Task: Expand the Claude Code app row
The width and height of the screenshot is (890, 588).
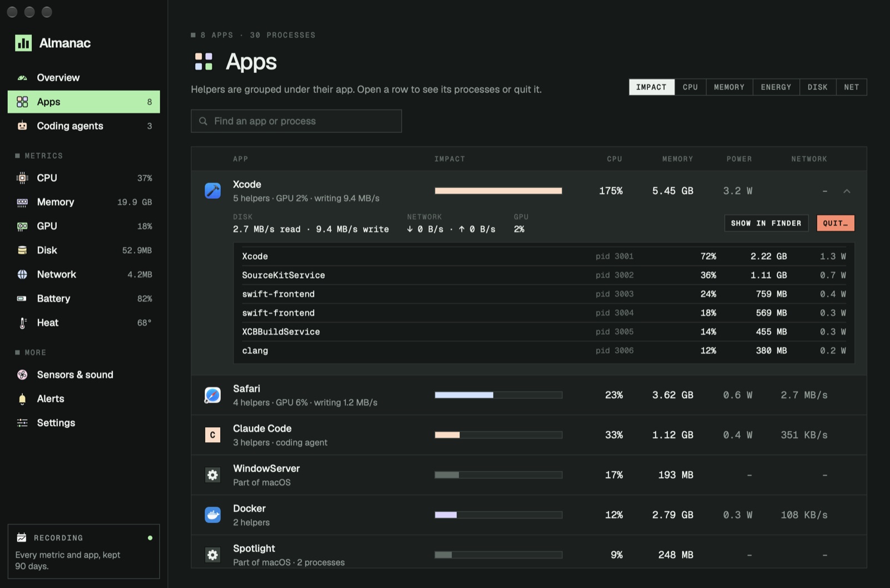Action: [x=528, y=435]
